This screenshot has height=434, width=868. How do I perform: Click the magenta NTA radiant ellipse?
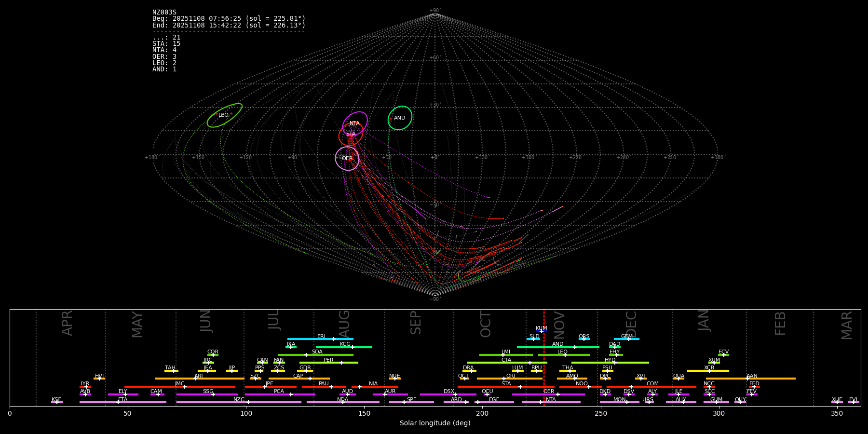click(355, 123)
